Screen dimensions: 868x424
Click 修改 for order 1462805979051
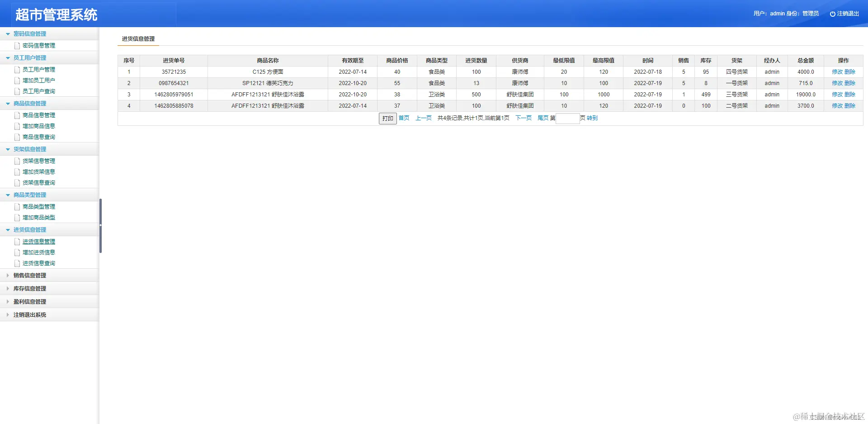837,95
